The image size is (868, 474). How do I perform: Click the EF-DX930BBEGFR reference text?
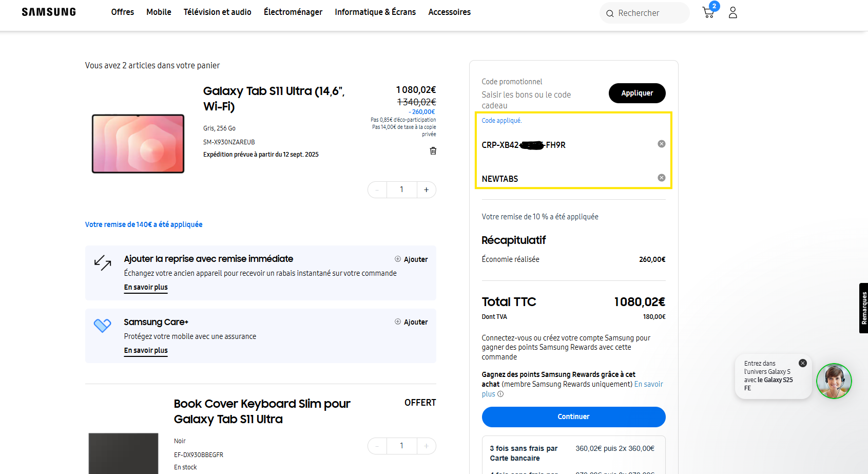(x=199, y=455)
